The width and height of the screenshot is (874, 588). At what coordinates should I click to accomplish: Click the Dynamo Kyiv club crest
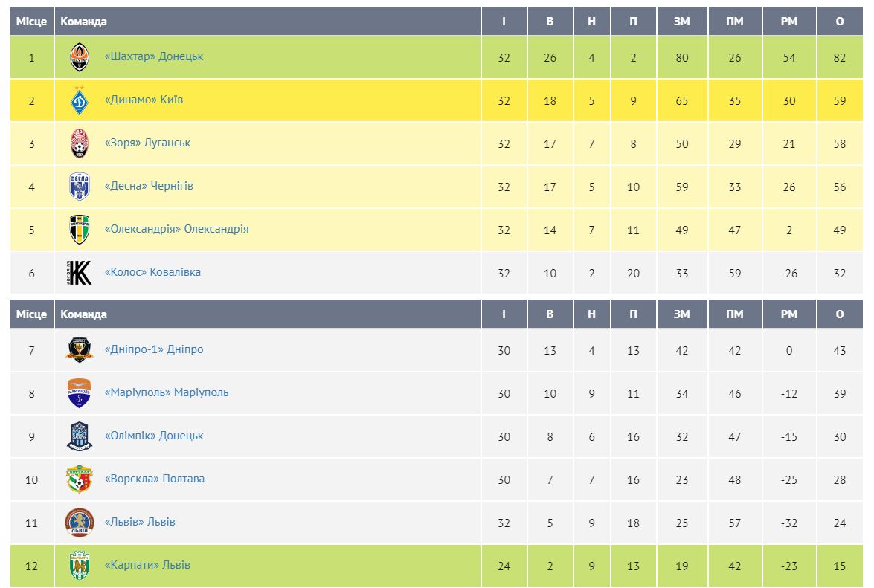(x=80, y=100)
